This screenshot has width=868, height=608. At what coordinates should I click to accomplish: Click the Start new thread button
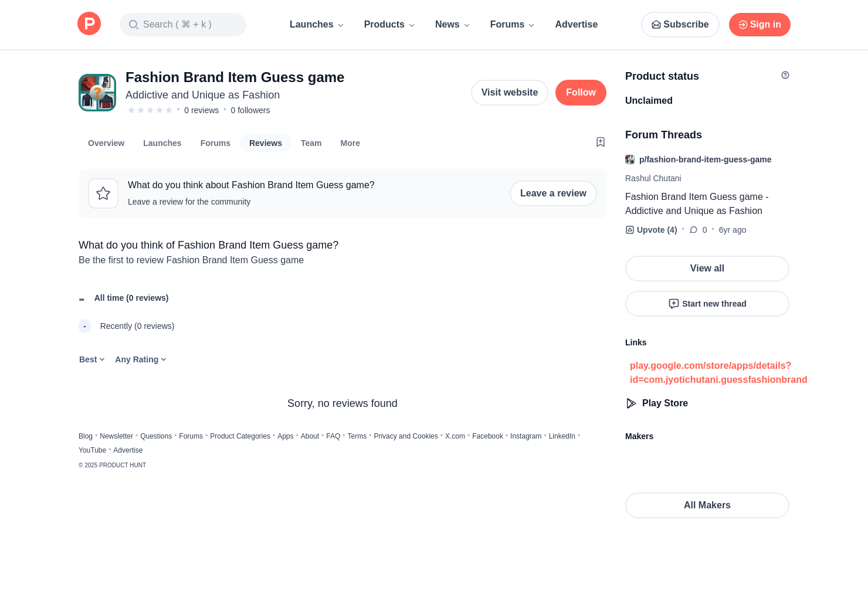pyautogui.click(x=707, y=304)
